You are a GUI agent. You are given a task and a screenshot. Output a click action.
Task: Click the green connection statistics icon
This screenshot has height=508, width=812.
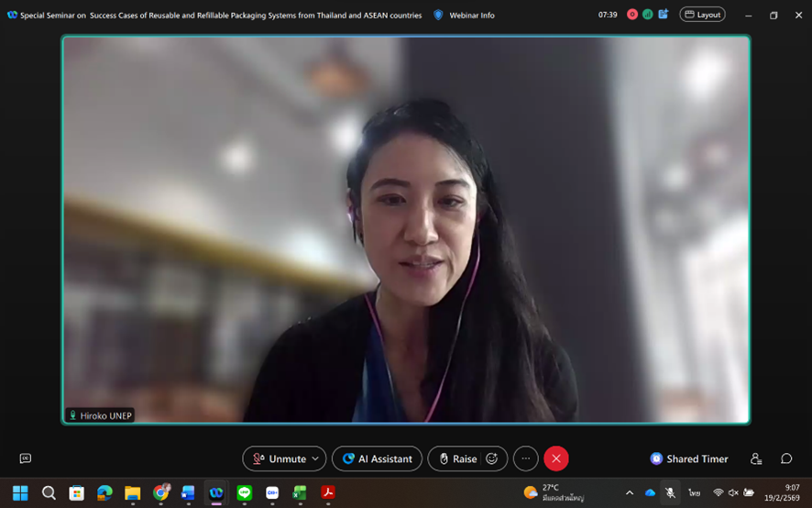pos(647,15)
